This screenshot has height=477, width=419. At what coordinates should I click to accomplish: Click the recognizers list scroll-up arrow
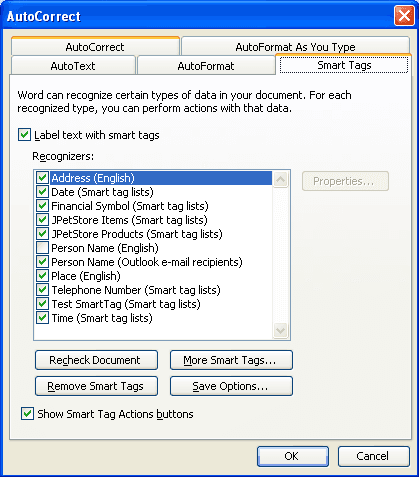[x=280, y=180]
